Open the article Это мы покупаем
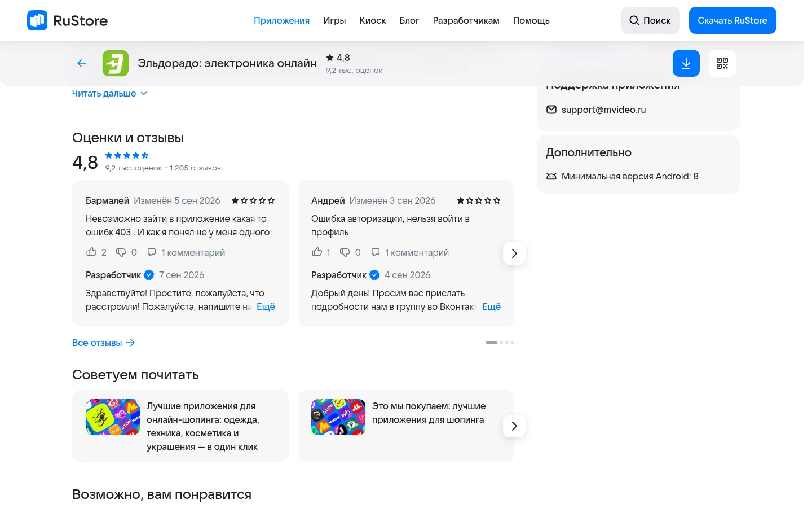The width and height of the screenshot is (812, 508). 429,413
